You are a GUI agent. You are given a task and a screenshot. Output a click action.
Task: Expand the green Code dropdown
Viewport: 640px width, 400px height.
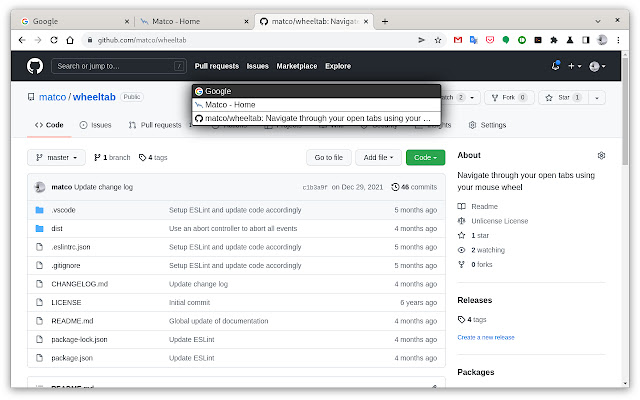(x=425, y=157)
